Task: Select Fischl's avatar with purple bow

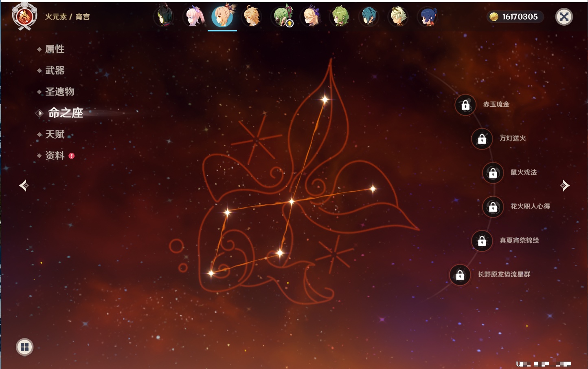Action: point(310,17)
